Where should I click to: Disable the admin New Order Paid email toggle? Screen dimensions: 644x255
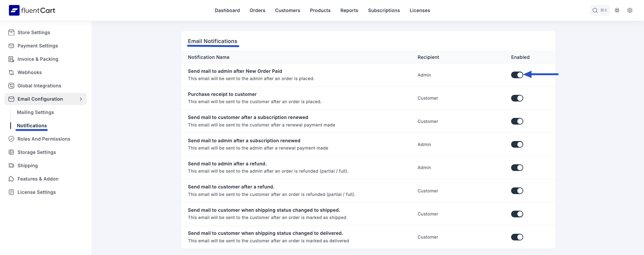click(x=517, y=75)
